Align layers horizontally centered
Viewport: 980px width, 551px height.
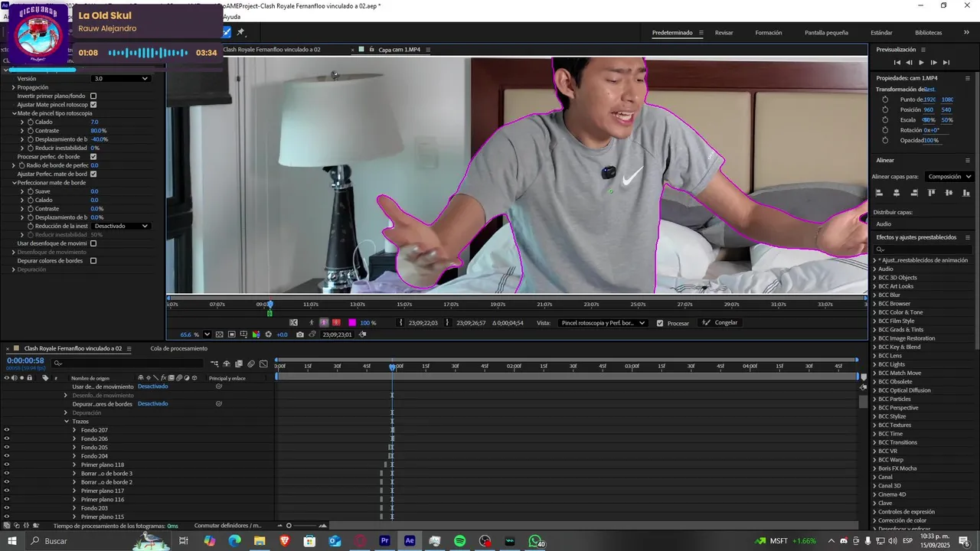[x=897, y=193]
